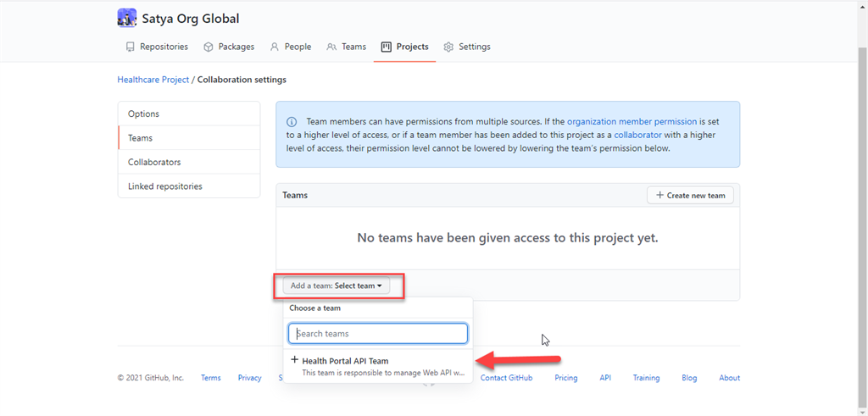Select the Projects tab
Image resolution: width=868 pixels, height=416 pixels.
(x=404, y=47)
